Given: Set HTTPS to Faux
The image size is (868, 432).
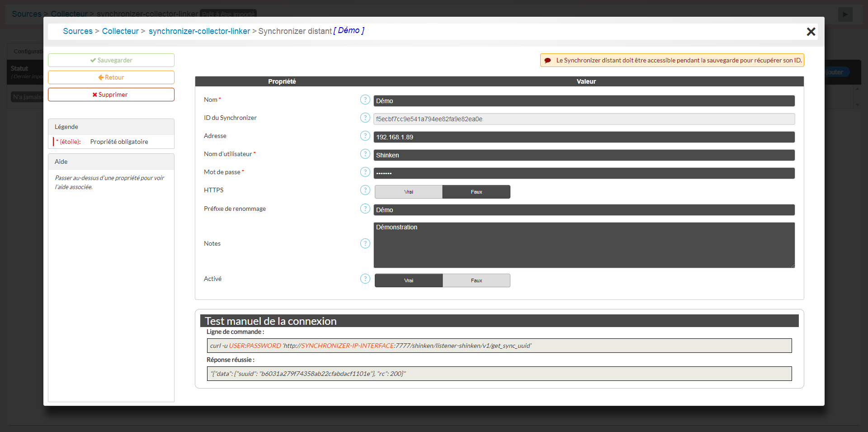Looking at the screenshot, I should click(x=476, y=192).
